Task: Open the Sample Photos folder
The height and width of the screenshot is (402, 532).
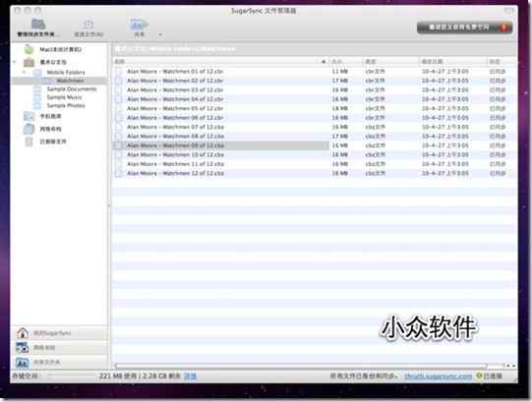Action: (66, 105)
